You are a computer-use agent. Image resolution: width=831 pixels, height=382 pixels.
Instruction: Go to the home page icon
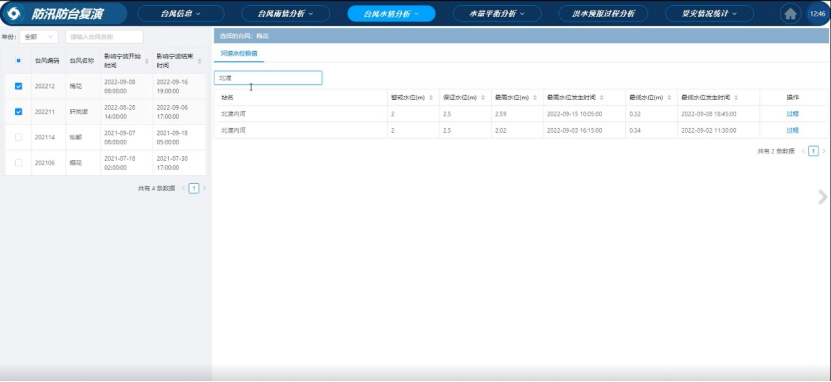(790, 14)
